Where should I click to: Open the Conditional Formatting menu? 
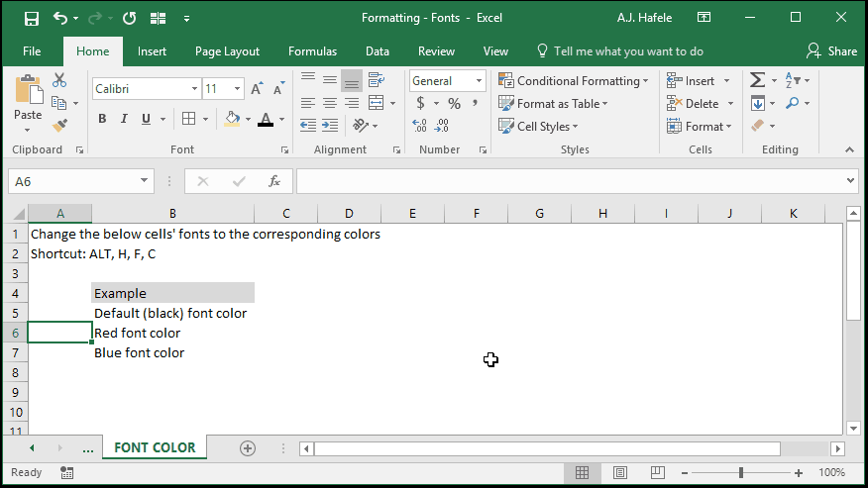point(573,81)
